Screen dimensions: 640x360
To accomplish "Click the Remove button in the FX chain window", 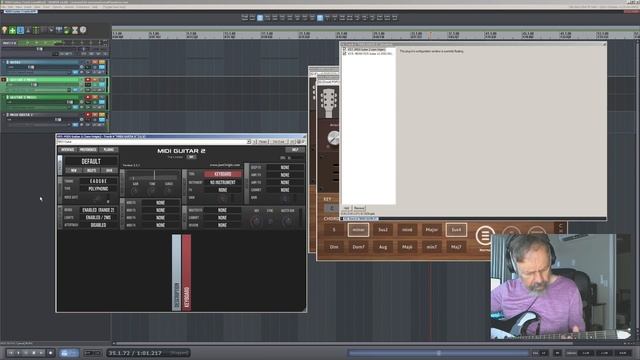I will [x=359, y=208].
